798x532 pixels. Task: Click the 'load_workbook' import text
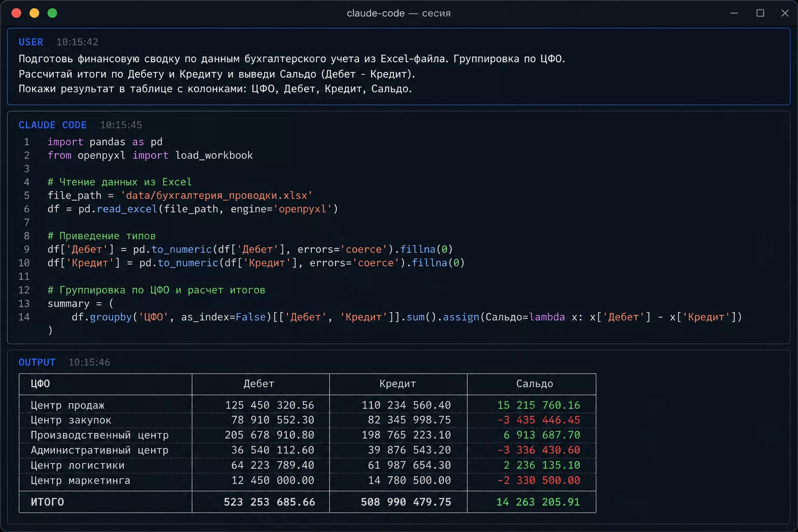pos(214,155)
